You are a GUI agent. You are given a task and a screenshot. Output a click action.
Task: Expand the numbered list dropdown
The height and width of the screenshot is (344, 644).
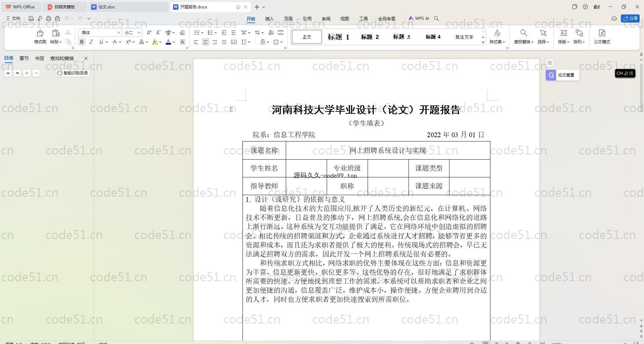point(215,33)
